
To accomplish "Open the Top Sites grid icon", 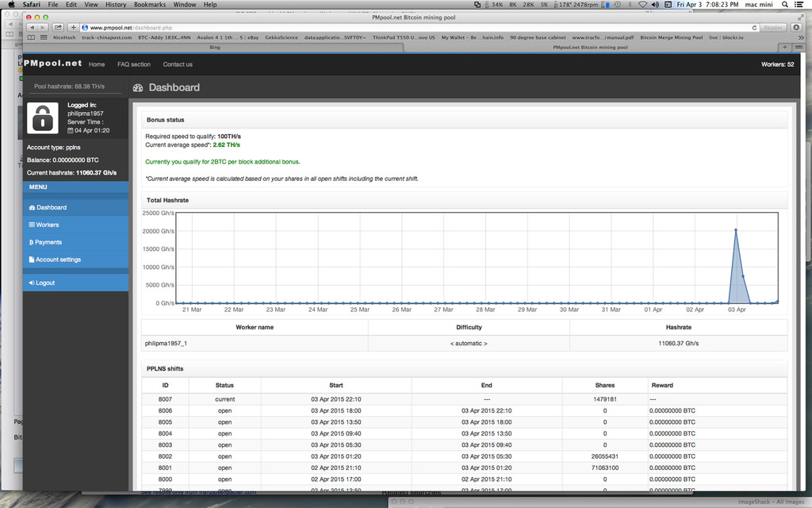I will point(44,37).
